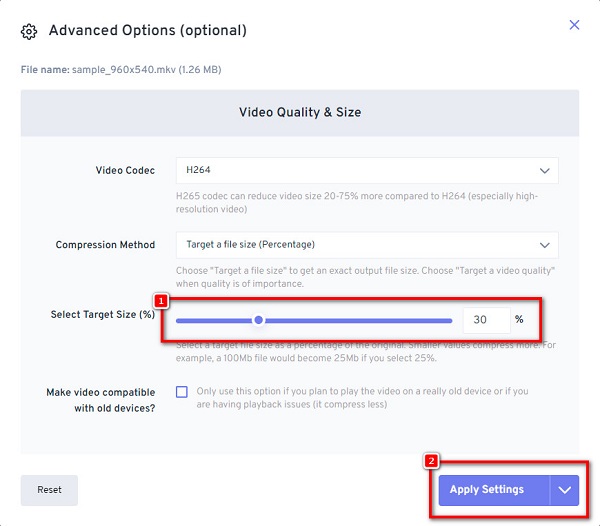Image resolution: width=600 pixels, height=526 pixels.
Task: Click the Video Quality & Size header
Action: coord(300,112)
